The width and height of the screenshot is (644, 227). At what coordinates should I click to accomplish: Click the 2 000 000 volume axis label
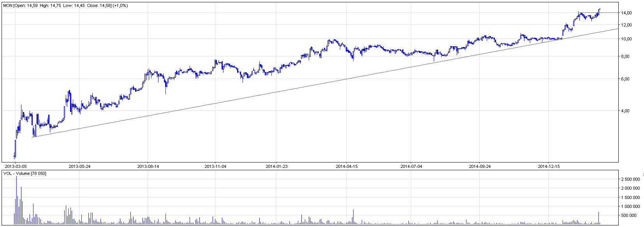click(630, 188)
